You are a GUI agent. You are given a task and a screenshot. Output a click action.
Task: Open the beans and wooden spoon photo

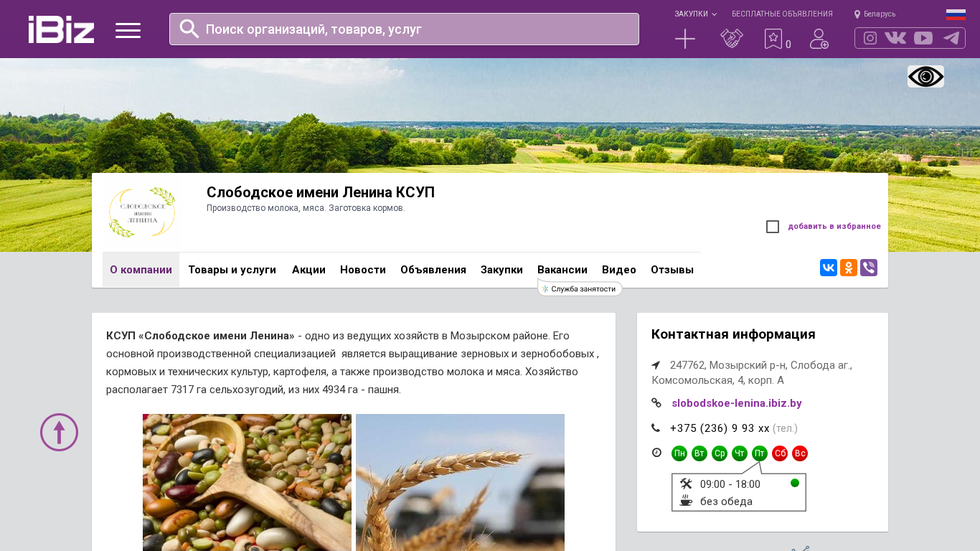tap(247, 482)
